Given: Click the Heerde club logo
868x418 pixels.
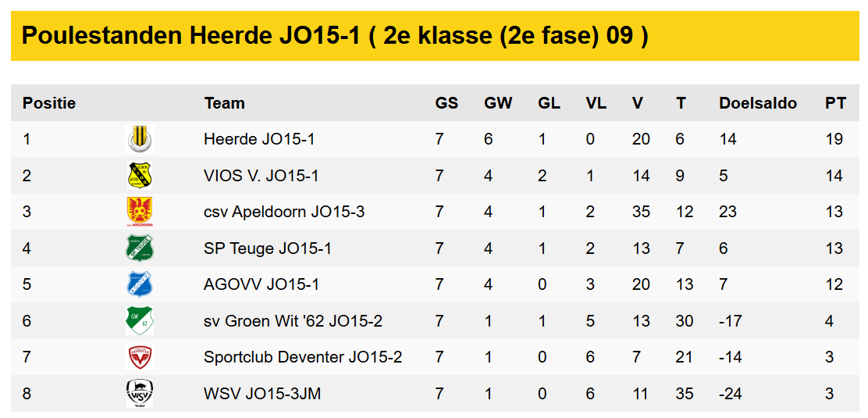Looking at the screenshot, I should coord(140,139).
